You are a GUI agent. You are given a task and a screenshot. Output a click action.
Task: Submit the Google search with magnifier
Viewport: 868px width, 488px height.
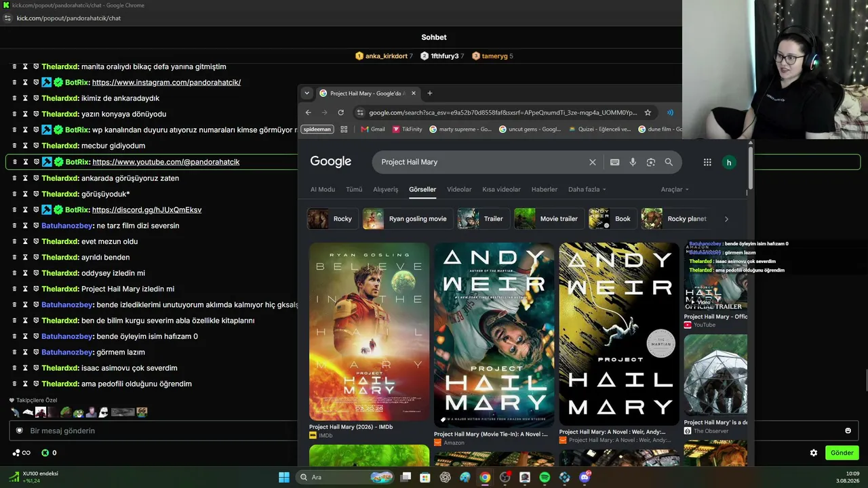tap(669, 162)
